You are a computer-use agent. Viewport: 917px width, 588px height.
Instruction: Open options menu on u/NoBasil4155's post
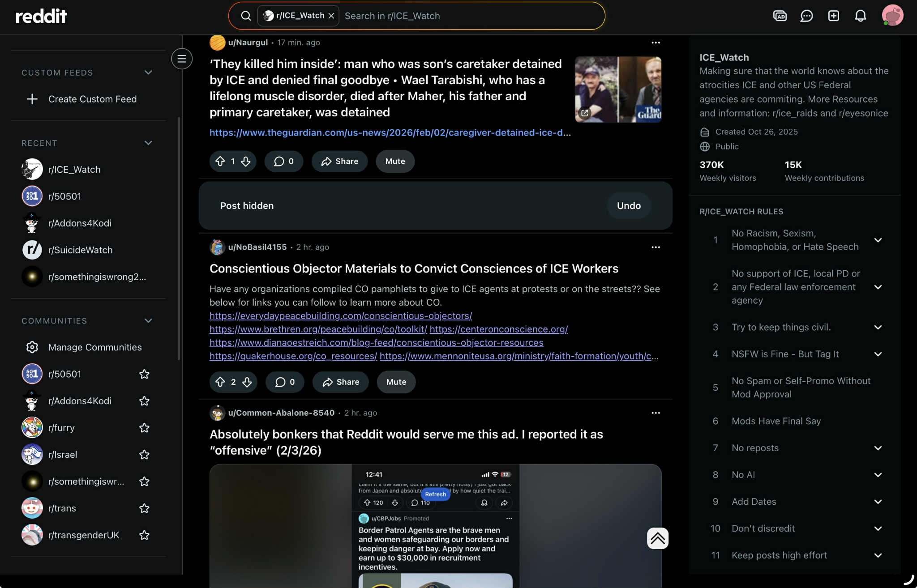[656, 247]
